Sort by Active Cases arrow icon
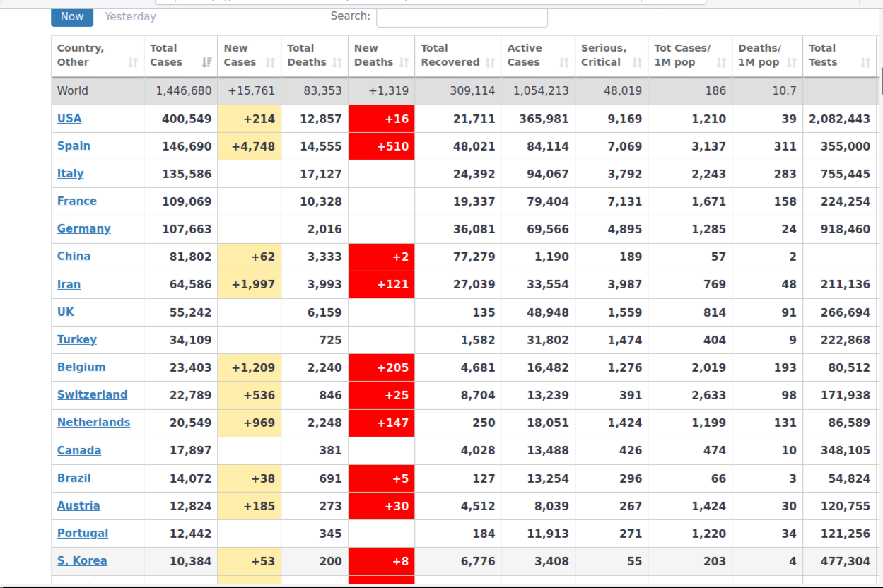 pos(563,63)
